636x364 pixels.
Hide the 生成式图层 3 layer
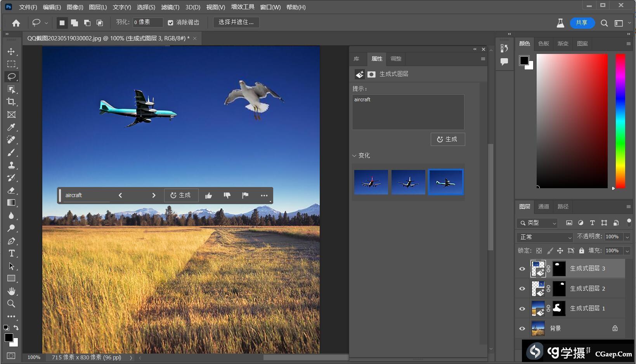[522, 269]
